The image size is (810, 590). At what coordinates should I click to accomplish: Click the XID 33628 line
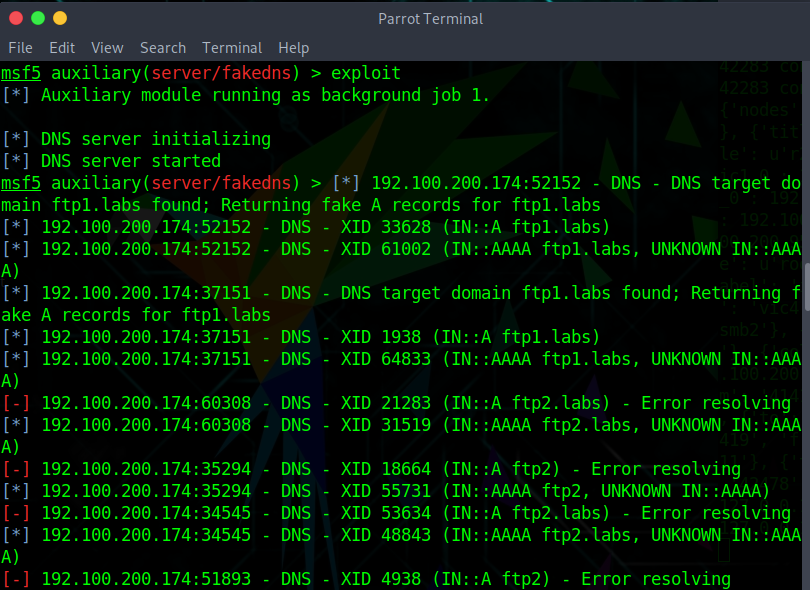point(306,227)
